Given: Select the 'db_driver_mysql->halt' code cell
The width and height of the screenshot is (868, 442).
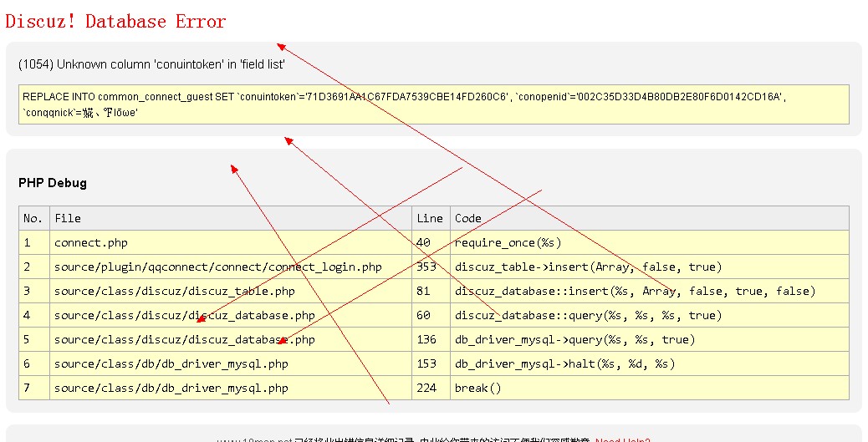Looking at the screenshot, I should point(650,364).
